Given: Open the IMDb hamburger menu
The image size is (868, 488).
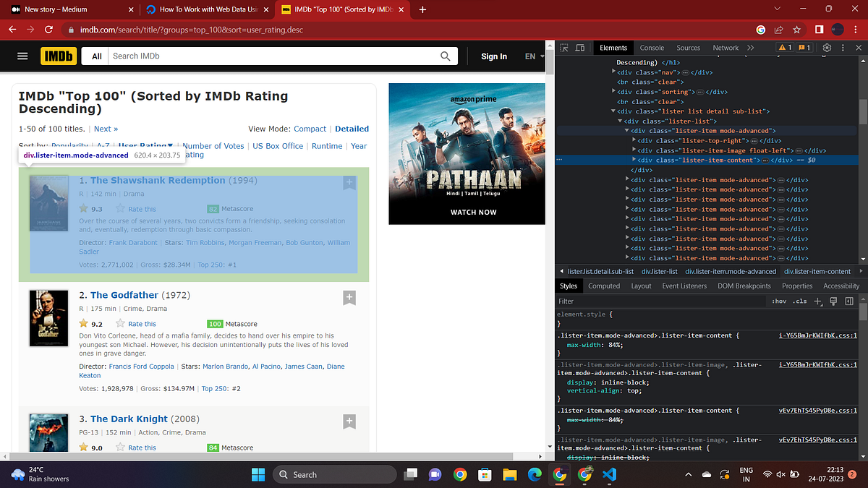Looking at the screenshot, I should tap(22, 56).
